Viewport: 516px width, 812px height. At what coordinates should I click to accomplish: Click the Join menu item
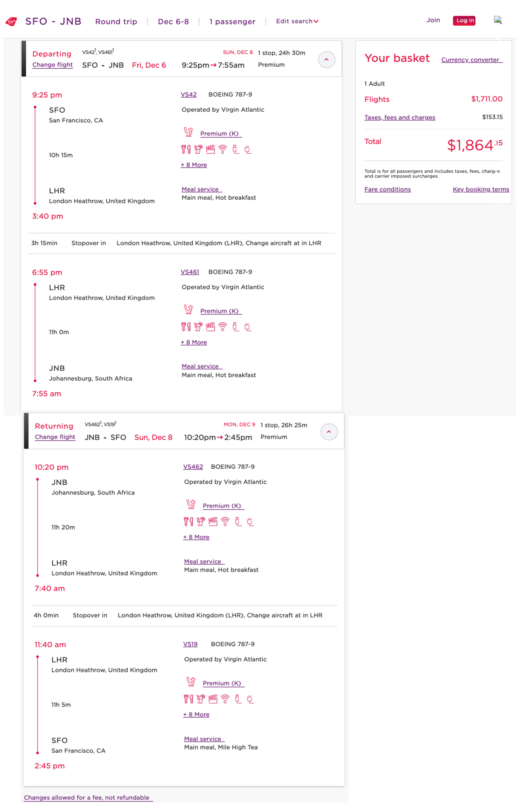[433, 20]
